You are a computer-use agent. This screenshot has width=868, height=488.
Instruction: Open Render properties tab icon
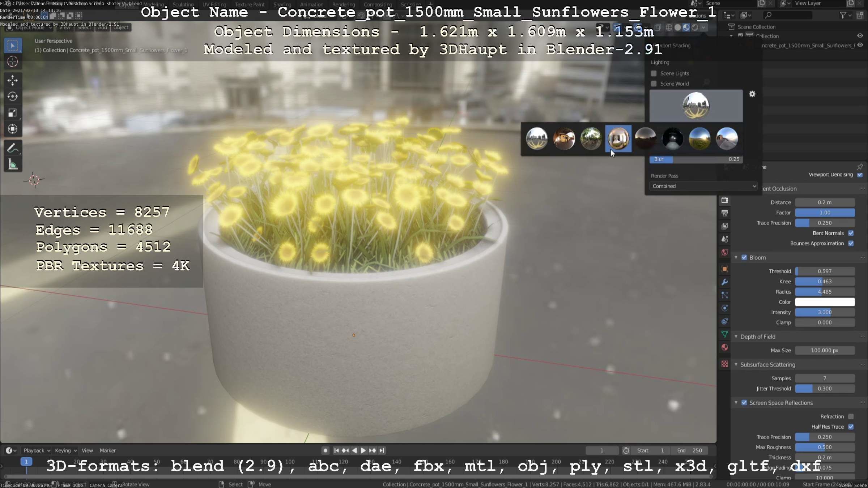click(x=724, y=200)
